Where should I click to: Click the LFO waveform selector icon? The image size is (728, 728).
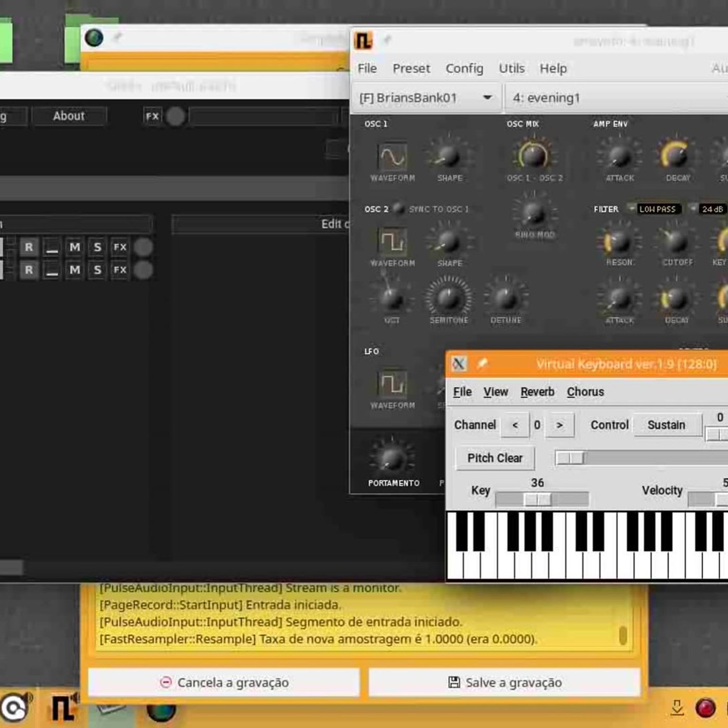(x=393, y=383)
